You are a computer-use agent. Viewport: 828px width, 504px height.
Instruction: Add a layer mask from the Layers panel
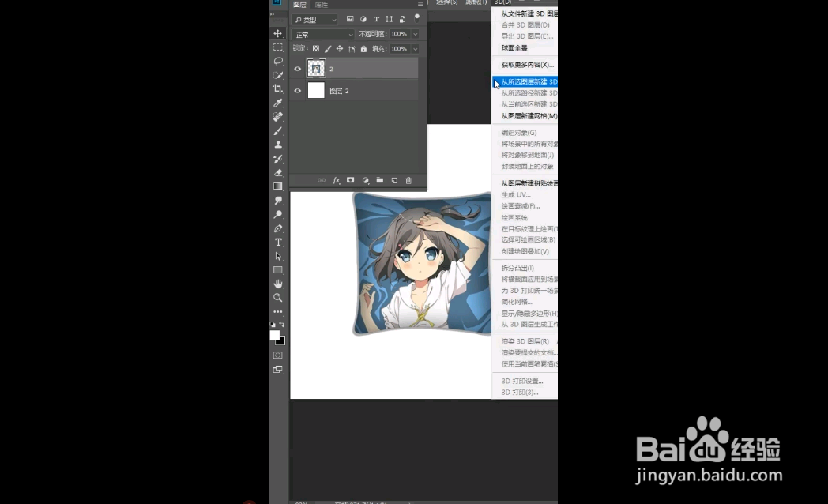click(350, 180)
